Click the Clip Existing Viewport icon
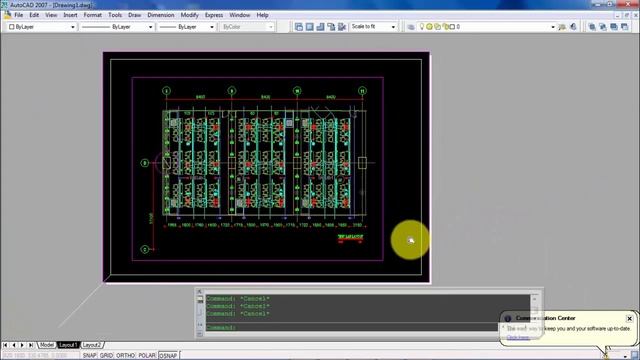Viewport: 640px width, 360px height. pyautogui.click(x=342, y=27)
